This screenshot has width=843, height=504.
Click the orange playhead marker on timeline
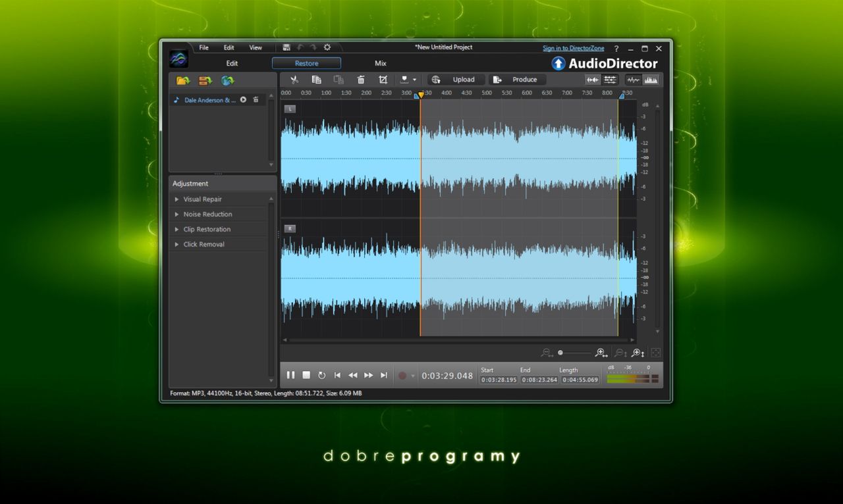(x=421, y=95)
